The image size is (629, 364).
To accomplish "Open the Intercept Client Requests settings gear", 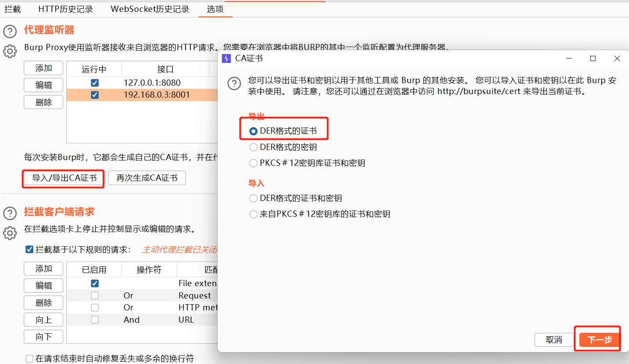I will click(10, 233).
